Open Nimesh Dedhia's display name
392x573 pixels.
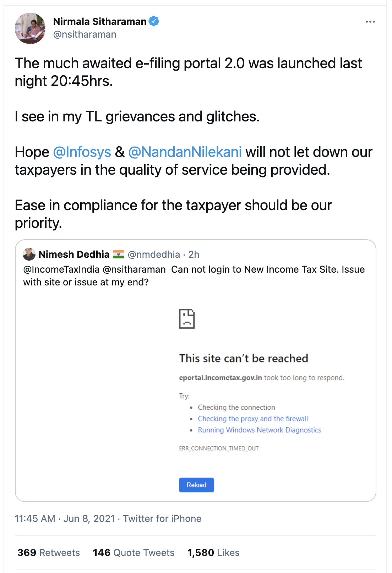tap(74, 254)
